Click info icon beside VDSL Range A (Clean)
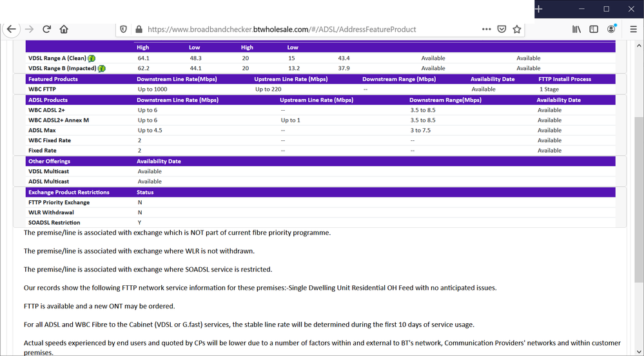Image resolution: width=644 pixels, height=356 pixels. [x=92, y=59]
